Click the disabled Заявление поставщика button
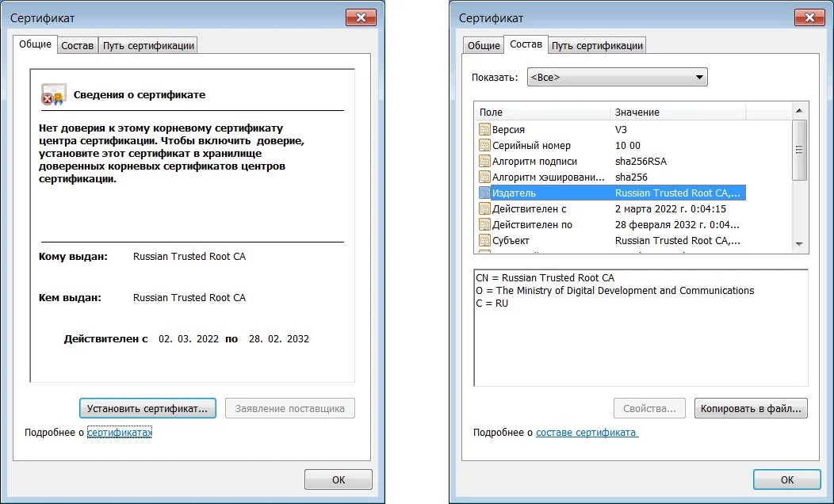 click(290, 408)
